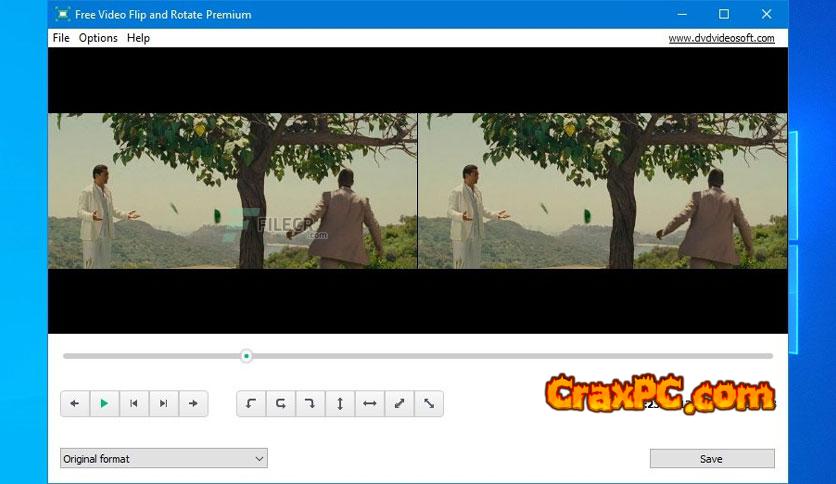Image resolution: width=836 pixels, height=484 pixels.
Task: Apply the up-right diagonal flip
Action: coord(399,404)
